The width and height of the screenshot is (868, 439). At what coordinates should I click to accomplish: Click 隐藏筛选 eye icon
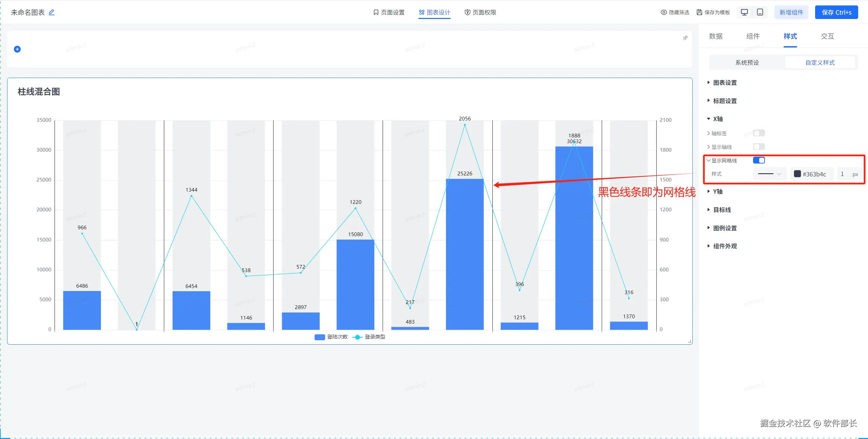664,13
